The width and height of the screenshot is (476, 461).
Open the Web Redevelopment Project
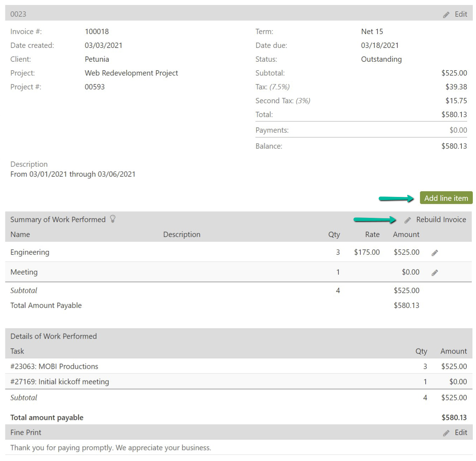point(131,73)
